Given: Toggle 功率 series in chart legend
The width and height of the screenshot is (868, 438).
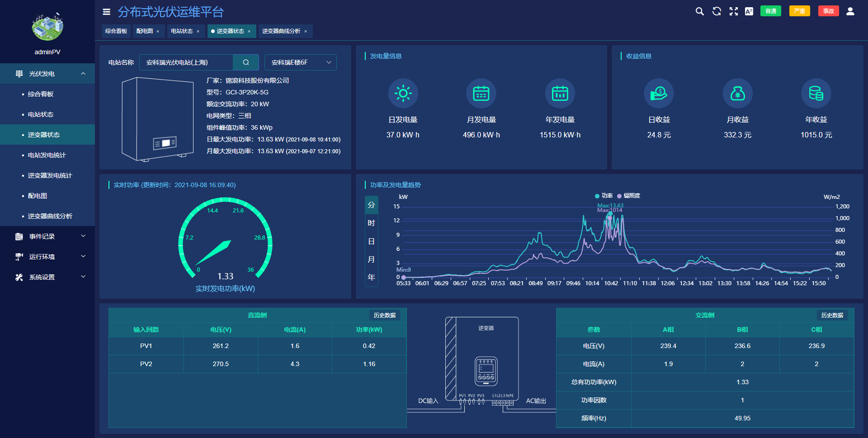Looking at the screenshot, I should click(604, 196).
